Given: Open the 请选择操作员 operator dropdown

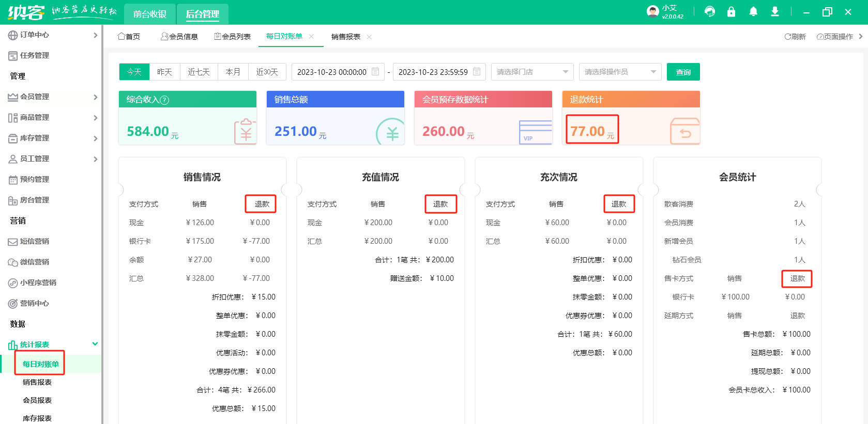Looking at the screenshot, I should point(620,72).
